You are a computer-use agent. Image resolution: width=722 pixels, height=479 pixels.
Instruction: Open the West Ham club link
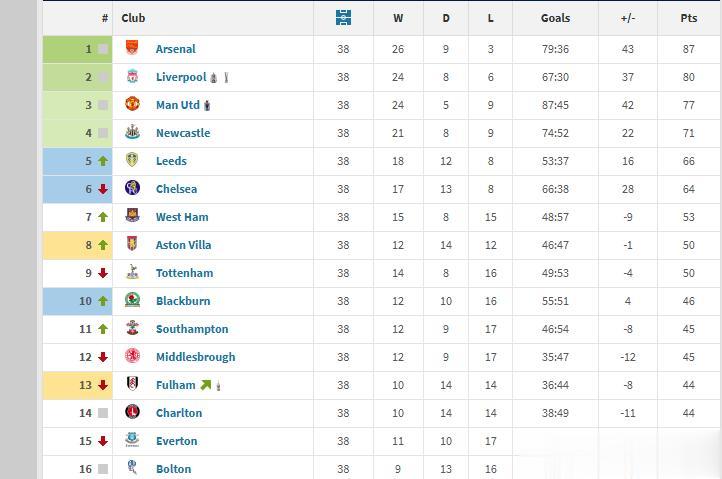[182, 217]
